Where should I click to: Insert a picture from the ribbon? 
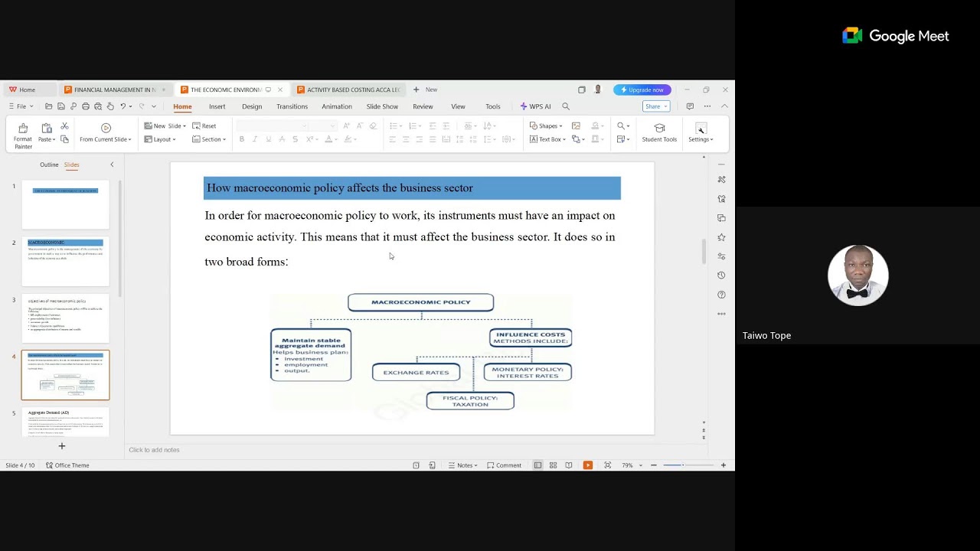pos(576,126)
